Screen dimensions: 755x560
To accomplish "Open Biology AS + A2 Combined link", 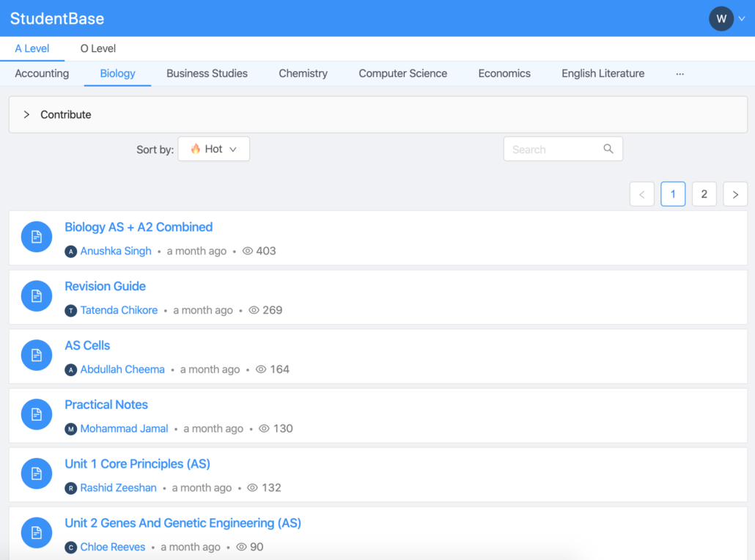I will click(139, 227).
